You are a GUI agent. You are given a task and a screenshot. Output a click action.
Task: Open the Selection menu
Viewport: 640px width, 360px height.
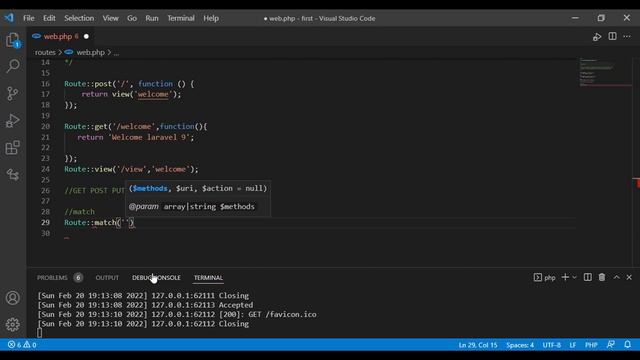click(x=79, y=18)
